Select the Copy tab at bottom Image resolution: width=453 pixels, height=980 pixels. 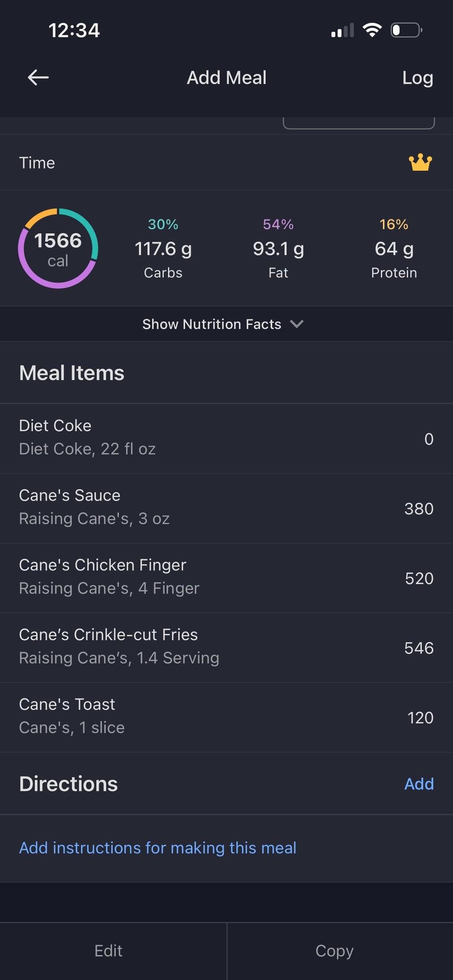point(334,951)
